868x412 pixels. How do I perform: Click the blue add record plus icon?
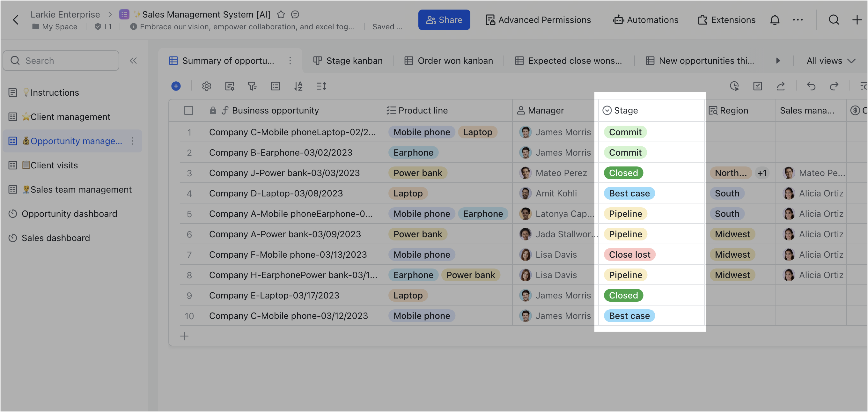[x=176, y=86]
